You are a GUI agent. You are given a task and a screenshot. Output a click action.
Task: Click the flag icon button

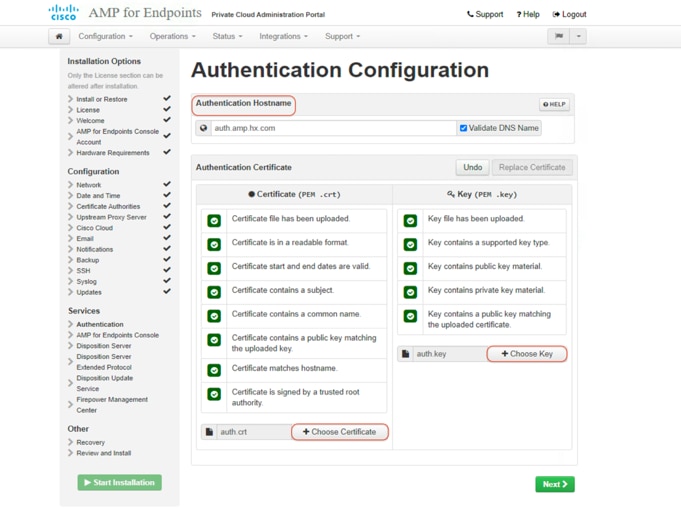559,36
